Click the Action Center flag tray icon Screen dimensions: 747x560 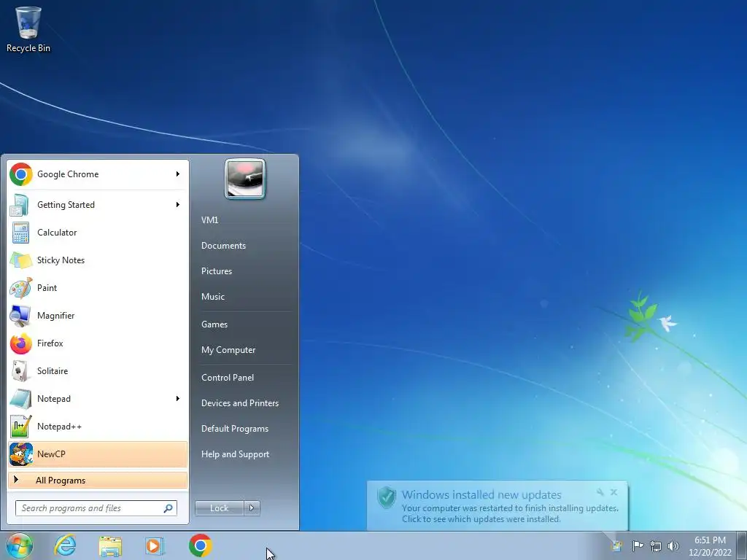click(638, 545)
